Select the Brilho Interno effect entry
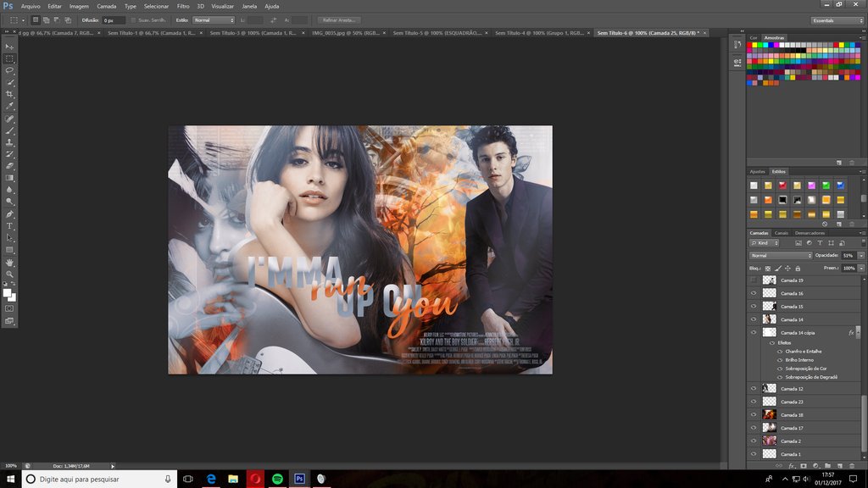Viewport: 868px width, 488px height. 799,360
